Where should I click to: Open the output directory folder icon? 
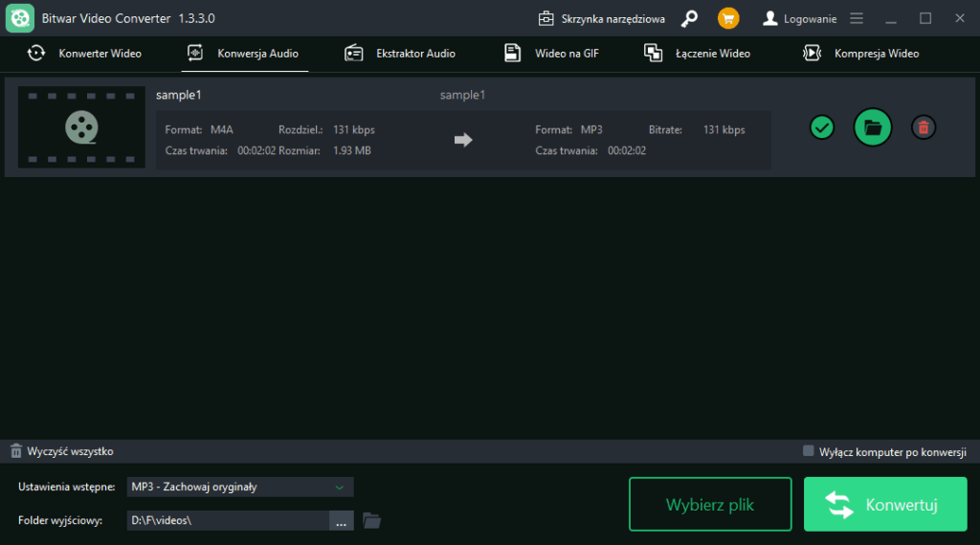pos(372,521)
